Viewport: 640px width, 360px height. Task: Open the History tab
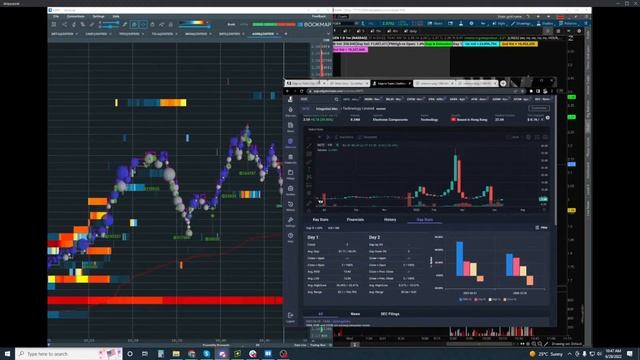390,220
